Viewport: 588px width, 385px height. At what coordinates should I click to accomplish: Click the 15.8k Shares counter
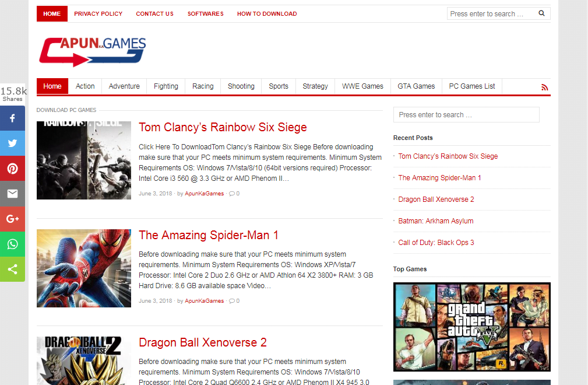(13, 94)
